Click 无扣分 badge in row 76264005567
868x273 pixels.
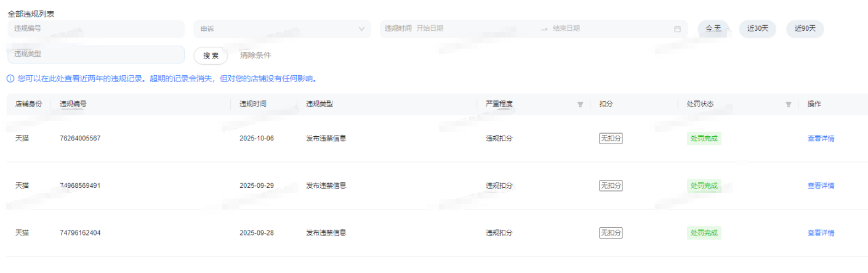coord(611,139)
